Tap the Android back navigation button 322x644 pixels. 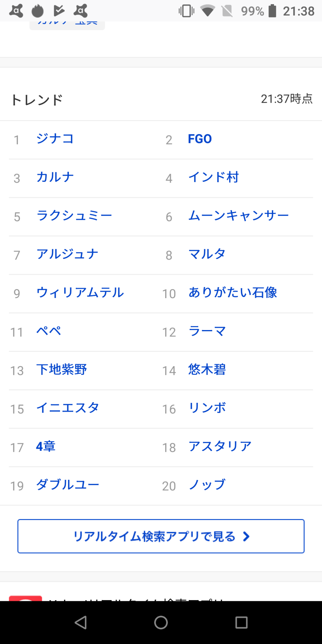coord(81,622)
